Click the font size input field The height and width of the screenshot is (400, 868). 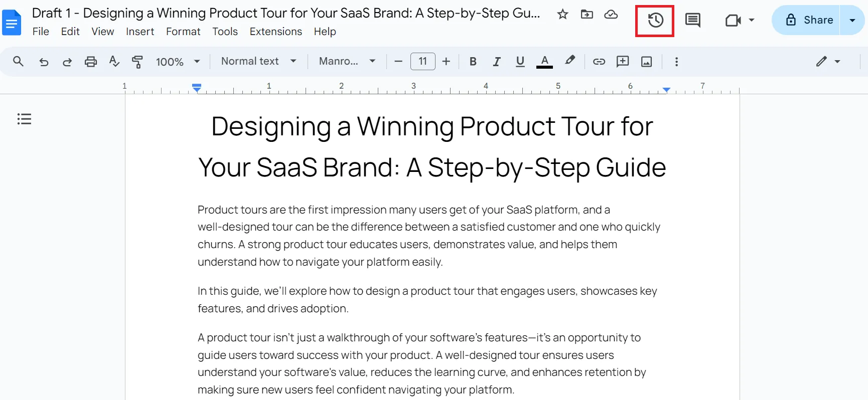point(423,62)
